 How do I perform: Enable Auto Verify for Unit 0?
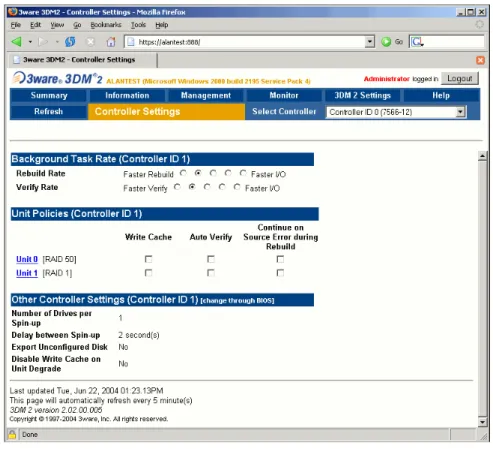click(211, 259)
